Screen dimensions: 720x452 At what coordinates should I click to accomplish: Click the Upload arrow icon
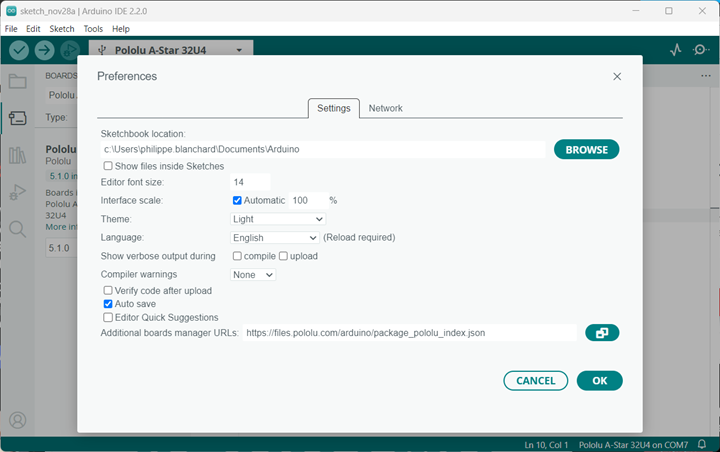[45, 50]
